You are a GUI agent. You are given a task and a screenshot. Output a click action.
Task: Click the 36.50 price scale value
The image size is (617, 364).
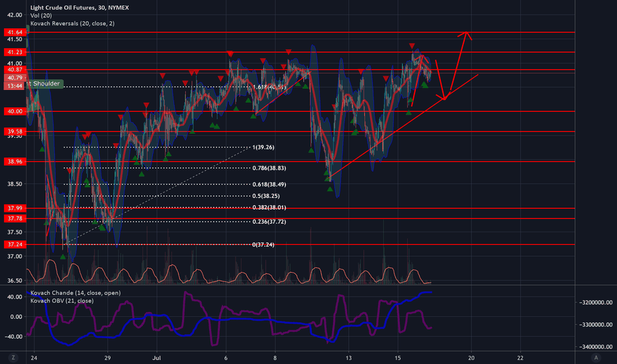point(15,281)
